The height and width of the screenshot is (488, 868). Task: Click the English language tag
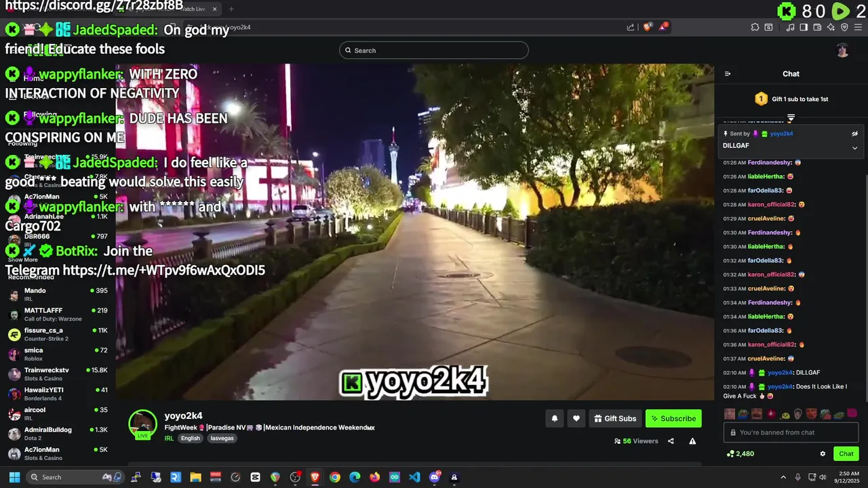191,439
